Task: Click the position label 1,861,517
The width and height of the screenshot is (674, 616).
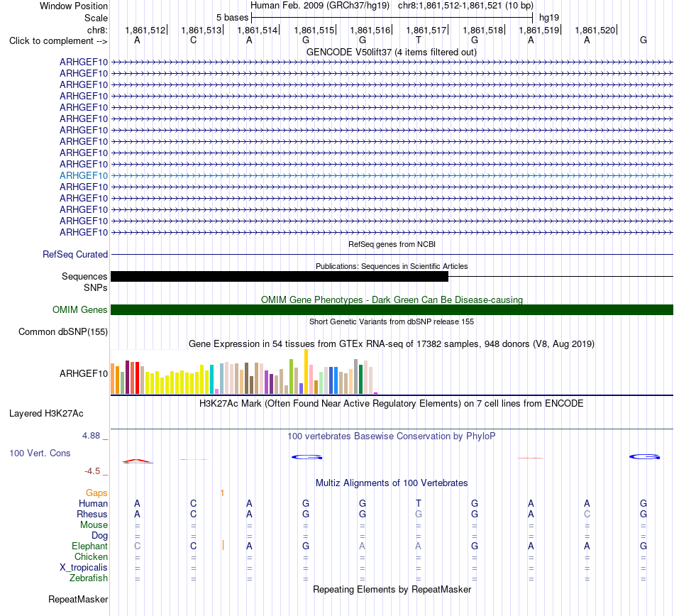Action: (426, 30)
